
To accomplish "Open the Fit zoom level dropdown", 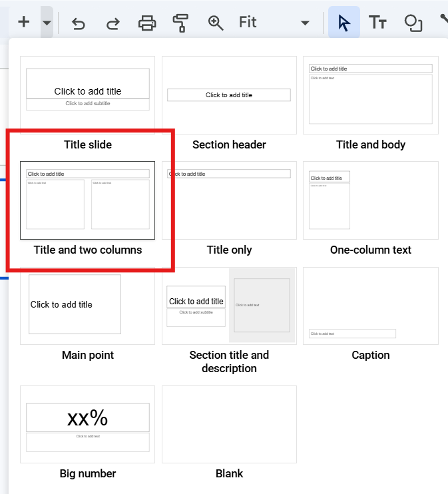I will pos(274,23).
